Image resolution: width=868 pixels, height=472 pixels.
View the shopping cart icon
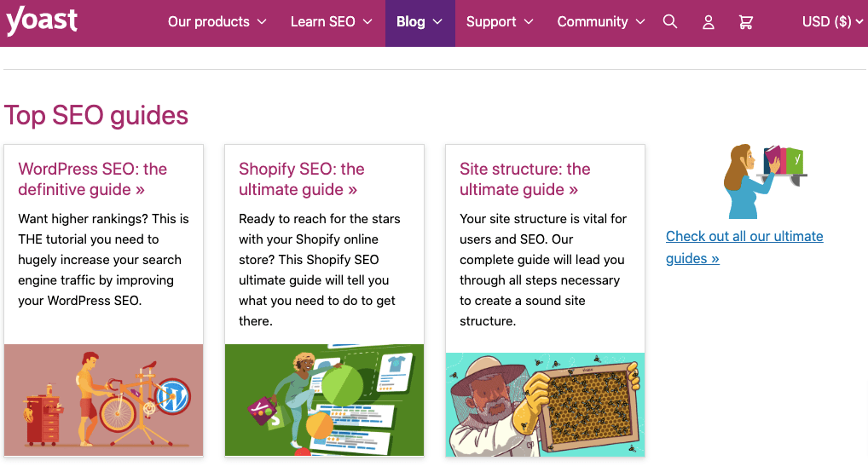746,22
